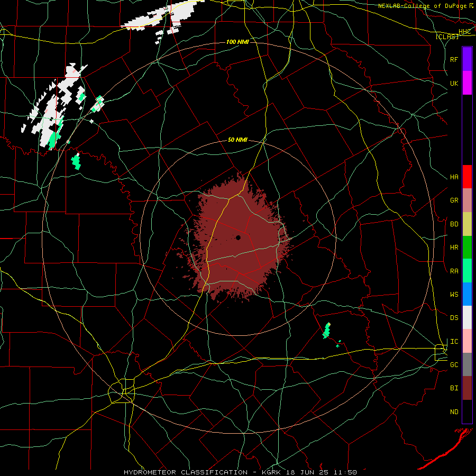Click the purple RF legend color swatch
Viewport: 476px width, 476px height.
point(467,59)
